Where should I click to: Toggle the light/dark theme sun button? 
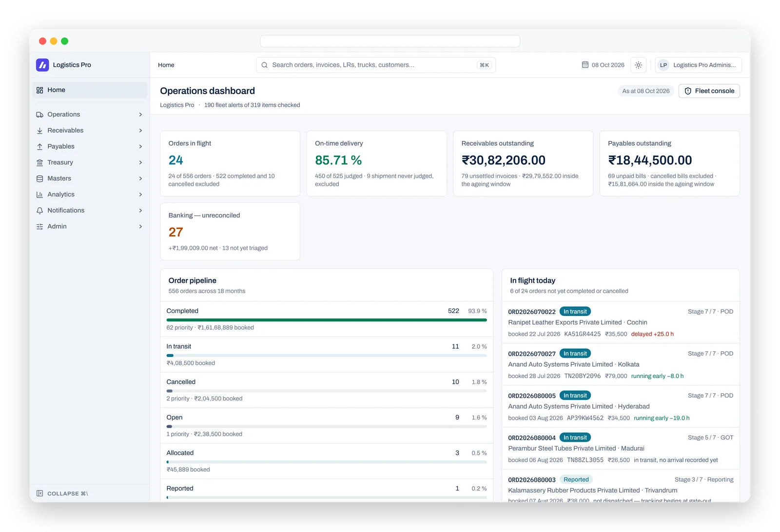click(639, 65)
